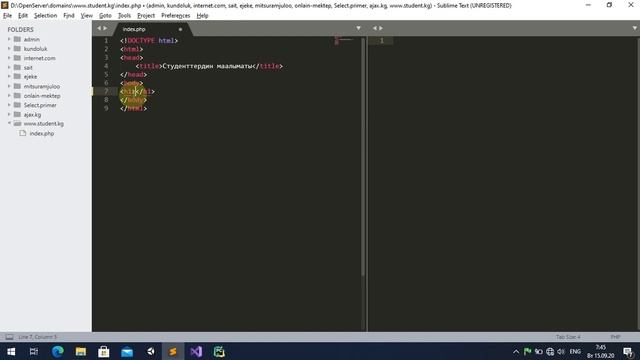The height and width of the screenshot is (360, 640).
Task: Select the internet.com folder icon
Action: 17,58
